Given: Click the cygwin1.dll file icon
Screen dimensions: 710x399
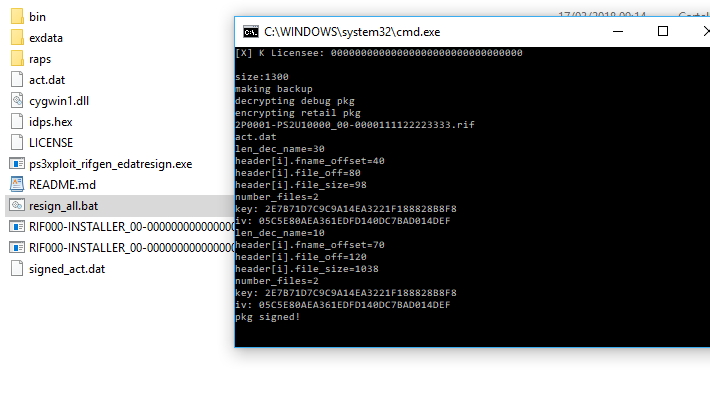Looking at the screenshot, I should (17, 101).
